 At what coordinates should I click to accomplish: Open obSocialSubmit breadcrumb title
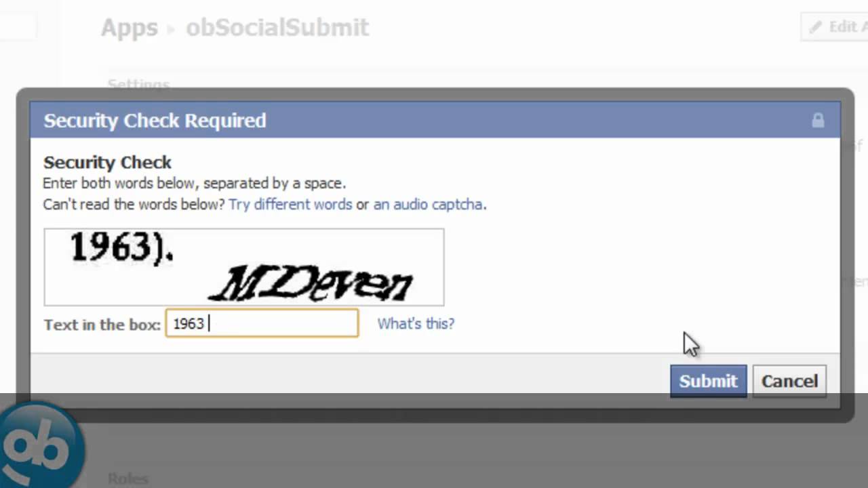click(x=277, y=28)
